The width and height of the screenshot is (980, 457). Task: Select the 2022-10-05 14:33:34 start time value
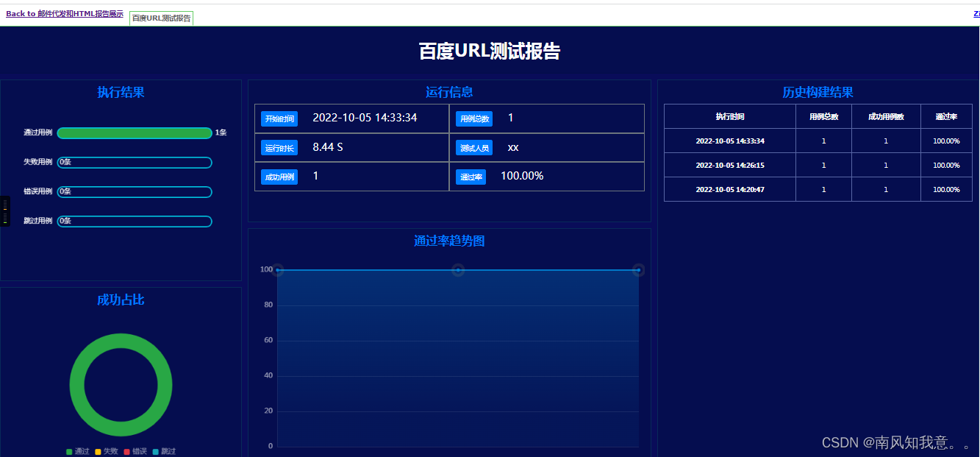[x=365, y=118]
